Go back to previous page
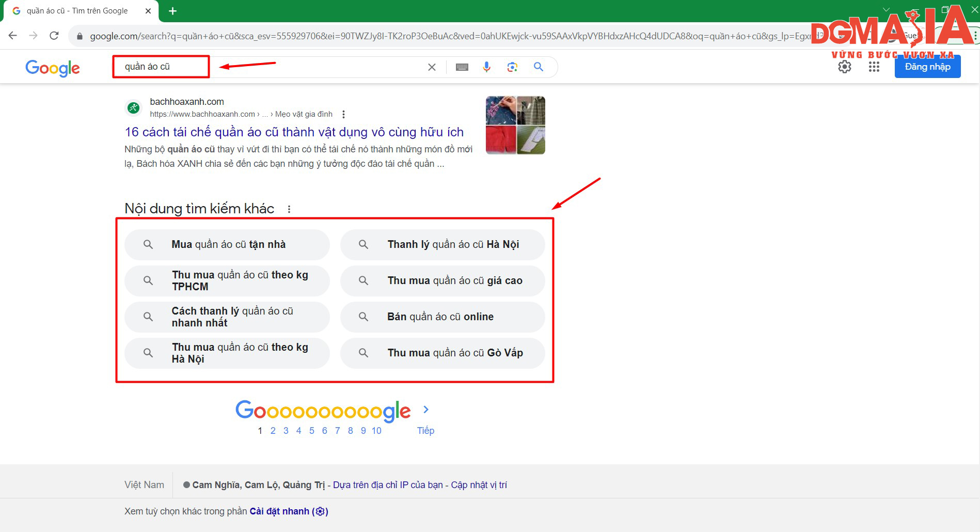 13,36
